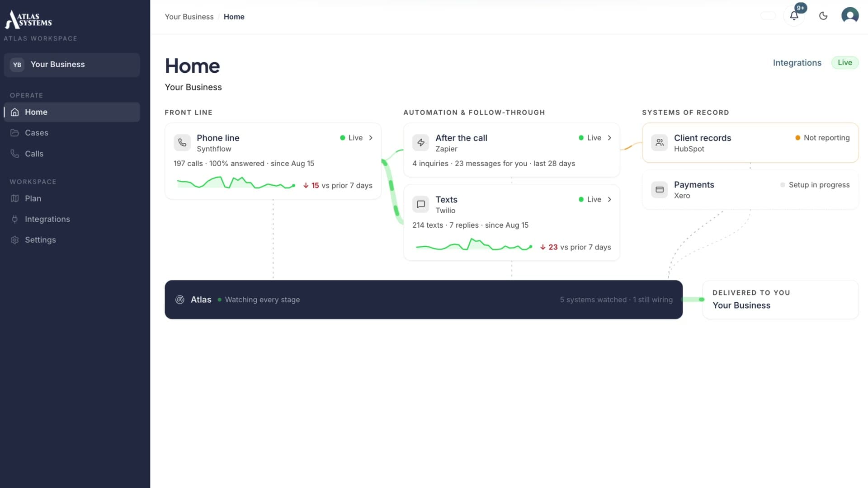Click the Home breadcrumb

[x=234, y=17]
